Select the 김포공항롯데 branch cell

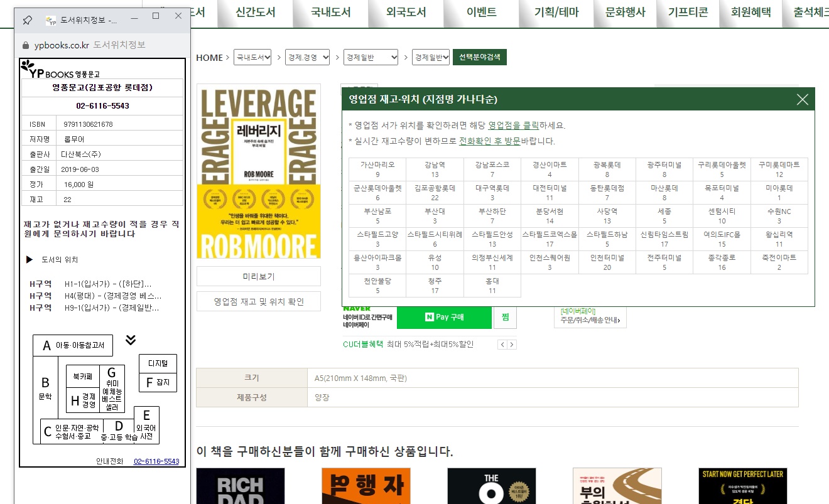435,193
